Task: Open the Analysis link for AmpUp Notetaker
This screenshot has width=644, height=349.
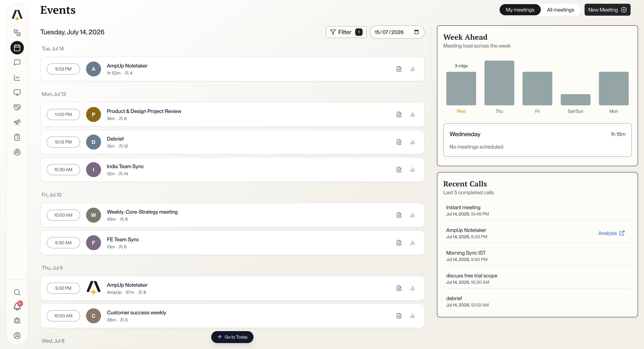Action: tap(611, 233)
